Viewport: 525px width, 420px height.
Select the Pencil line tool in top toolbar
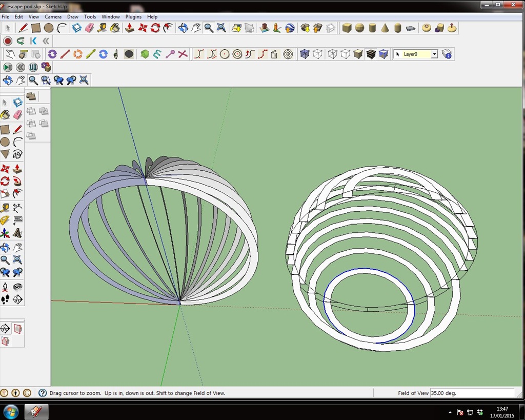click(x=23, y=28)
